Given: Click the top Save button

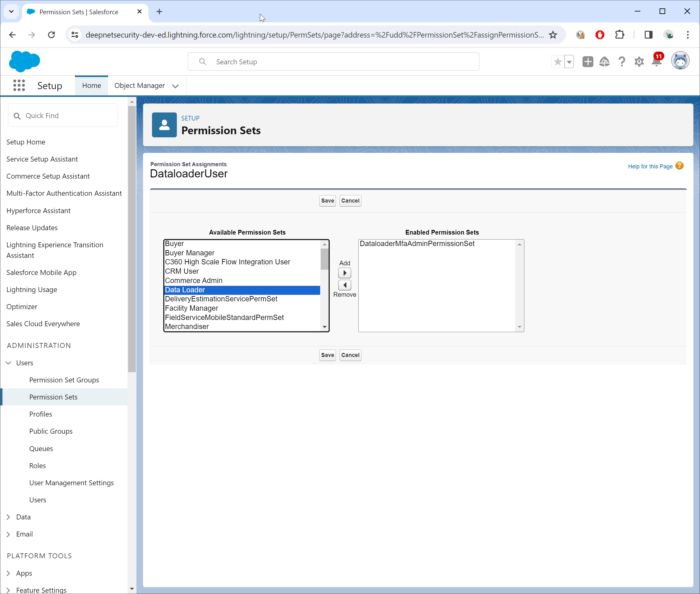Looking at the screenshot, I should click(327, 201).
